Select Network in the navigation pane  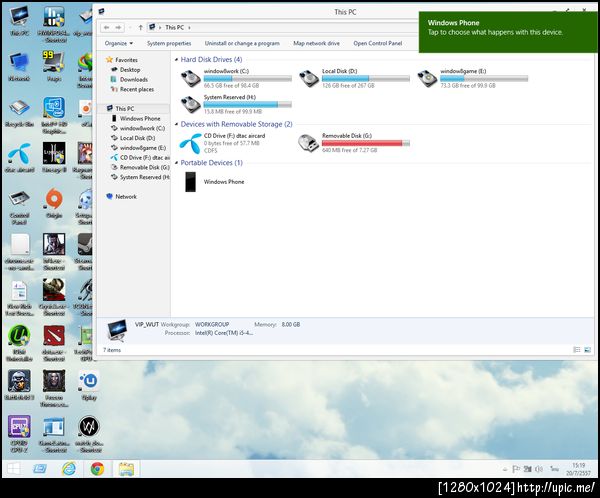click(x=126, y=196)
